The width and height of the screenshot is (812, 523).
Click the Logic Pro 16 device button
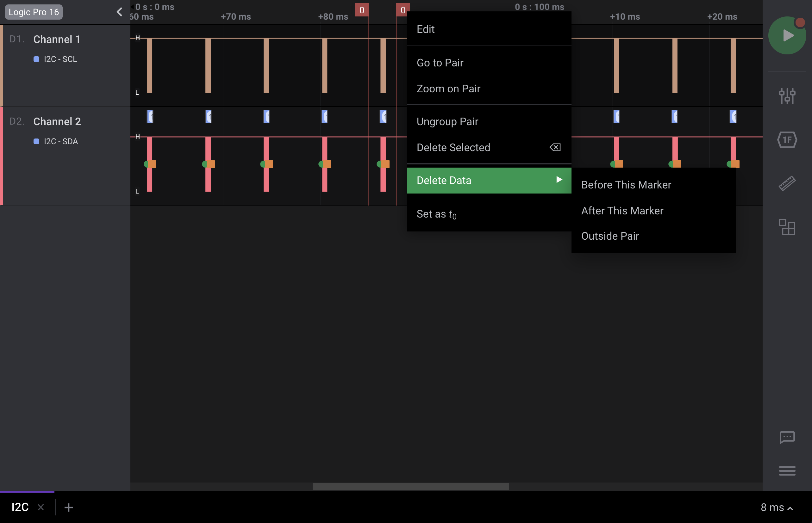pos(34,12)
